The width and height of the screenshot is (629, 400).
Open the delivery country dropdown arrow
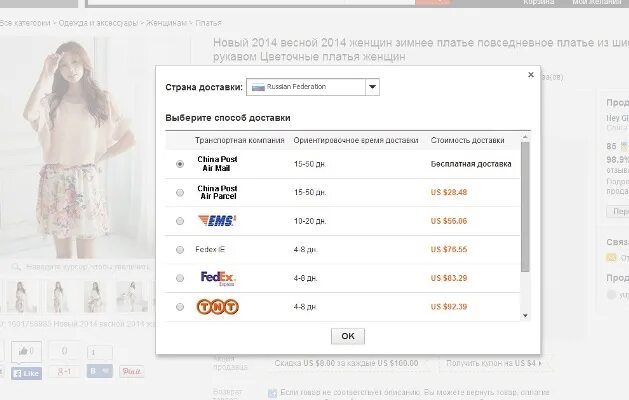pyautogui.click(x=372, y=87)
